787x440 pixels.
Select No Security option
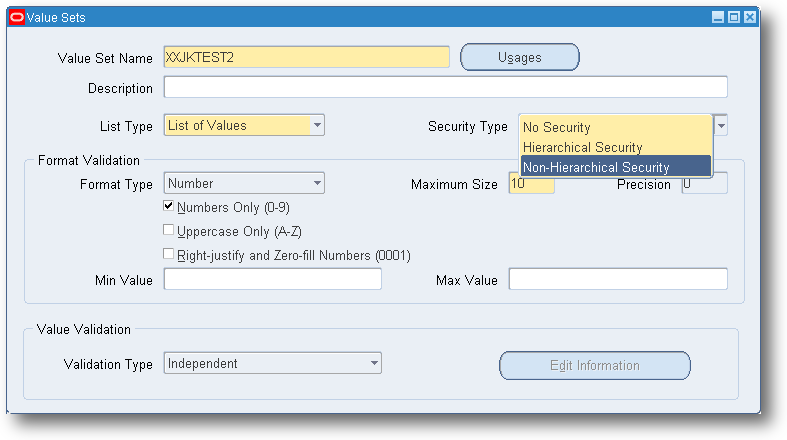(x=616, y=127)
